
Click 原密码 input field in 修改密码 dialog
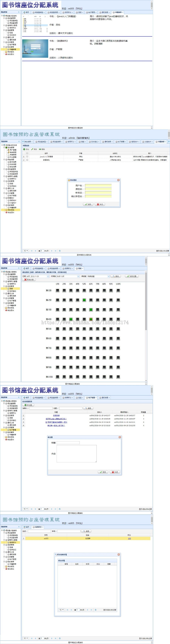click(x=98, y=189)
